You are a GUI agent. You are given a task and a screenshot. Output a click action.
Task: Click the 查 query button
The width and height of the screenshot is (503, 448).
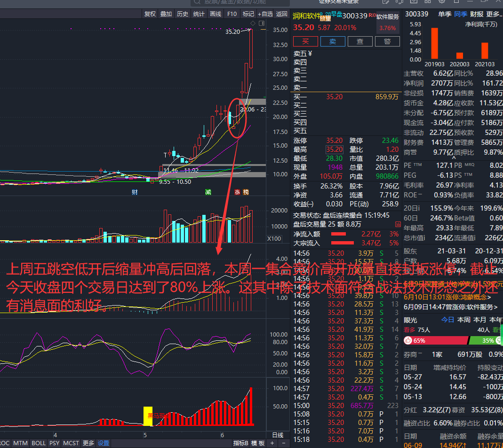tap(360, 41)
